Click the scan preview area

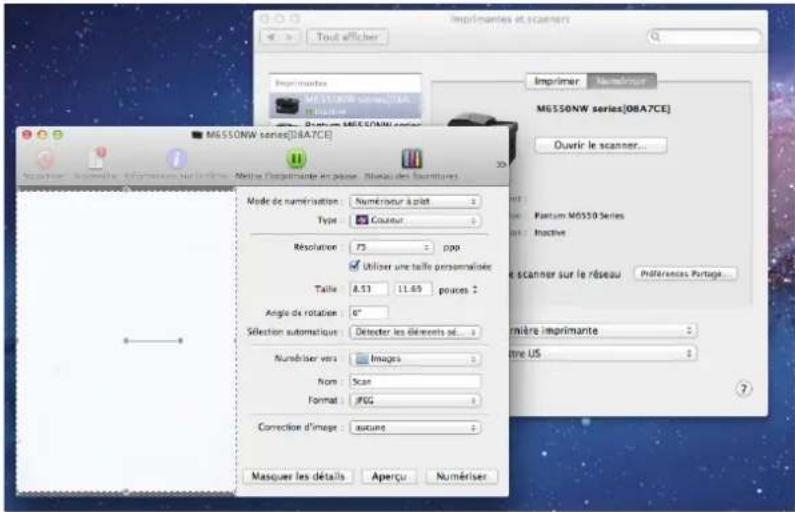click(126, 341)
